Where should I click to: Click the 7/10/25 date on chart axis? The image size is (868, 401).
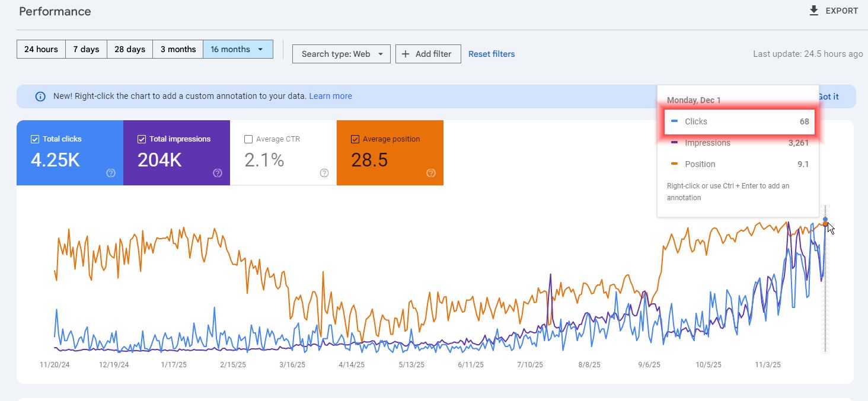[530, 365]
